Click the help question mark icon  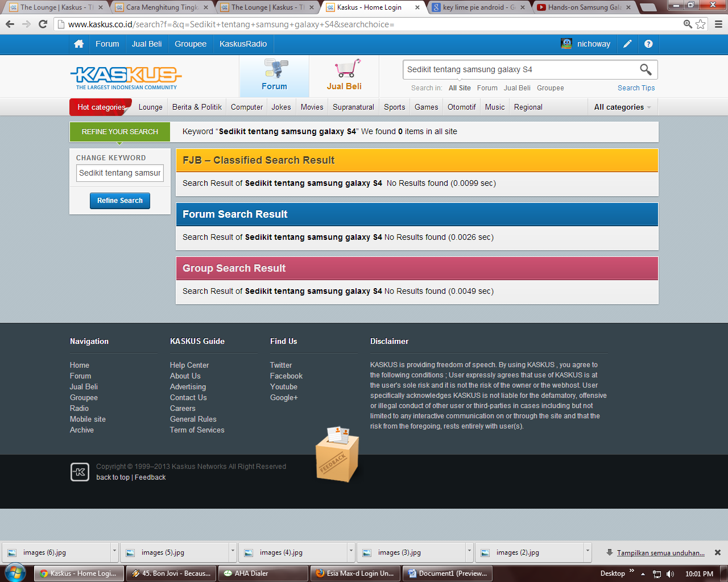648,44
